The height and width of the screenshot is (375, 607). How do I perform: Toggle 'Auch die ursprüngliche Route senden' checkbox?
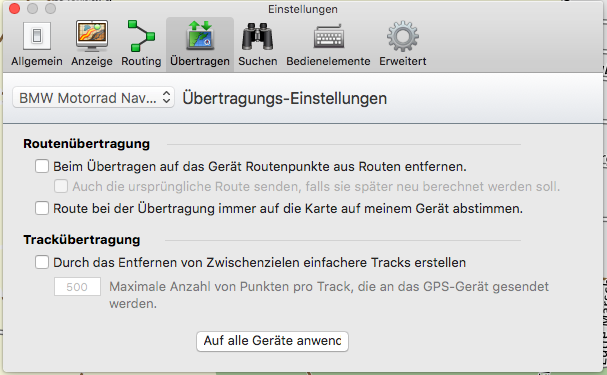61,186
